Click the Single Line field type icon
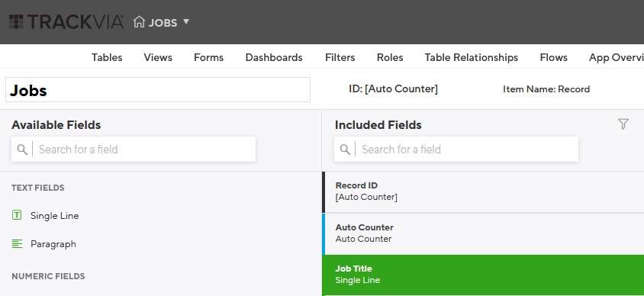Viewport: 644px width, 296px height. (x=17, y=214)
